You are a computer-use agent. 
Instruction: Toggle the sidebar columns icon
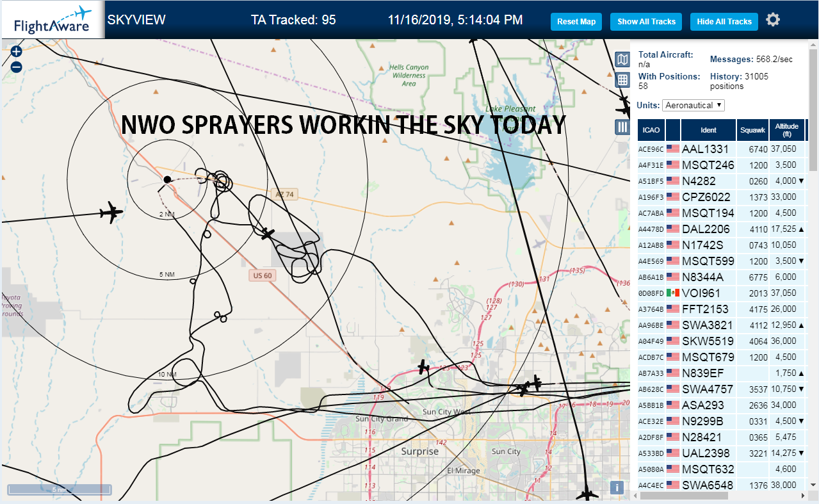coord(622,126)
